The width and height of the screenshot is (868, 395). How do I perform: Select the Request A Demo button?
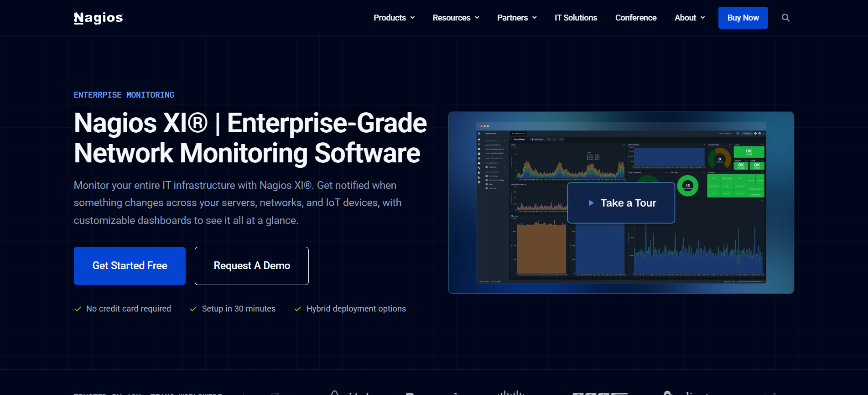(x=252, y=266)
